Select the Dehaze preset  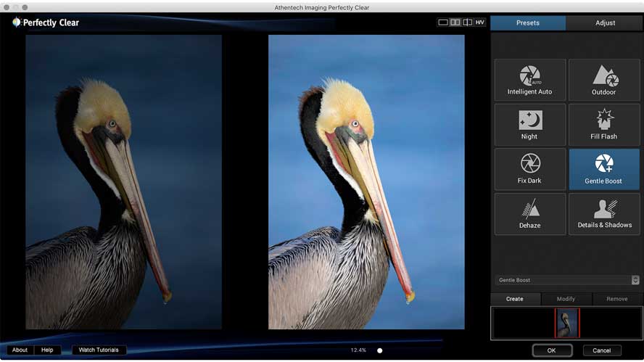529,213
